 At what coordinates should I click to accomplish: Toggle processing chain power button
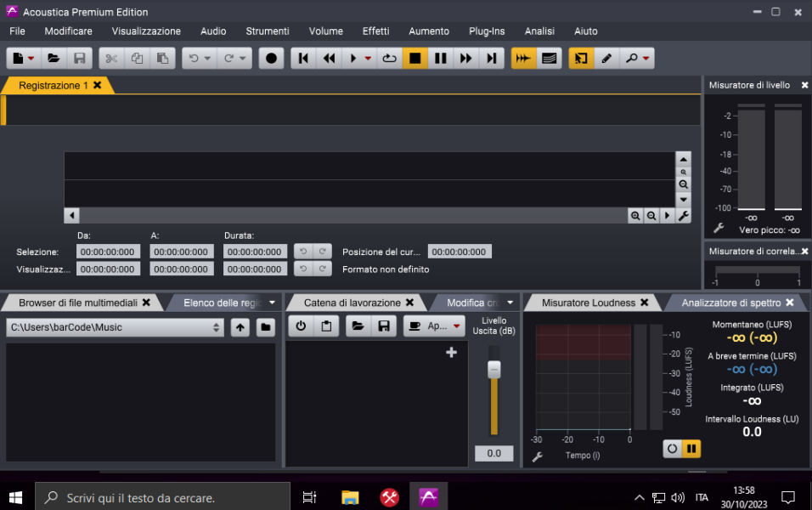301,326
